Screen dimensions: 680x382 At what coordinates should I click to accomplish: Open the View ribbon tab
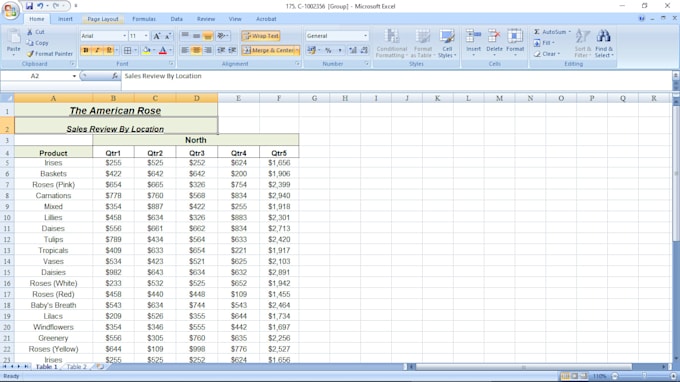235,19
